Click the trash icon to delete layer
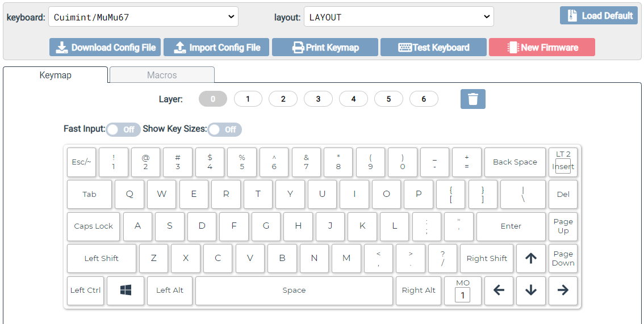The width and height of the screenshot is (644, 324). point(472,99)
